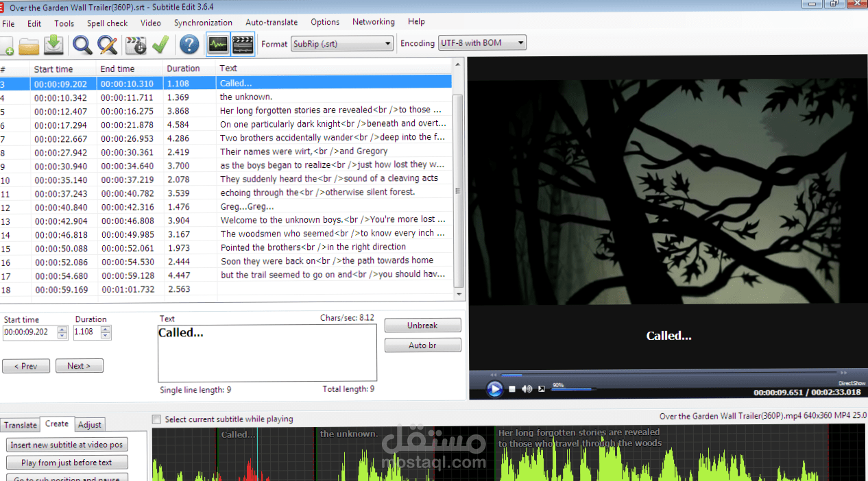Fast forward using double-right arrow
The height and width of the screenshot is (481, 868).
coord(844,373)
